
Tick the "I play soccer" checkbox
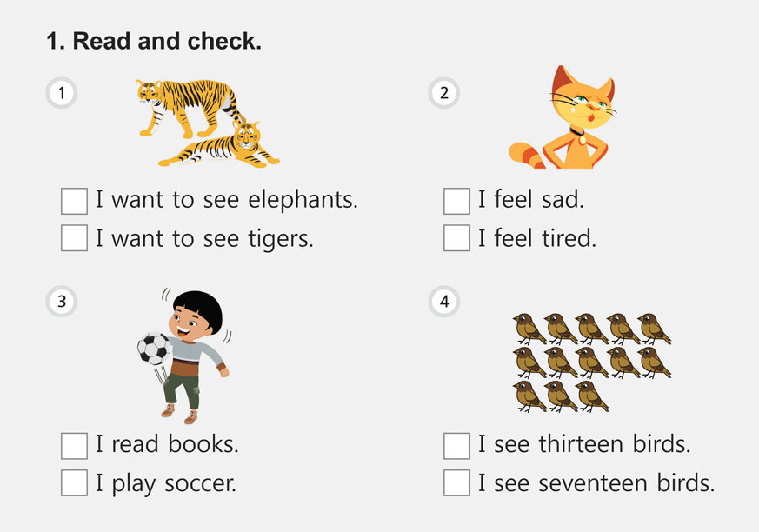click(75, 483)
